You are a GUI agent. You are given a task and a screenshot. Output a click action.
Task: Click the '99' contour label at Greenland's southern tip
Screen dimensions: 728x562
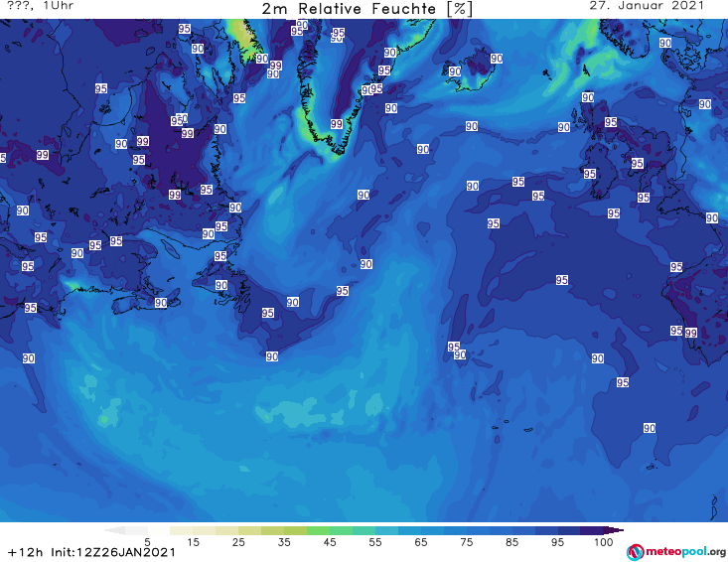[x=337, y=124]
